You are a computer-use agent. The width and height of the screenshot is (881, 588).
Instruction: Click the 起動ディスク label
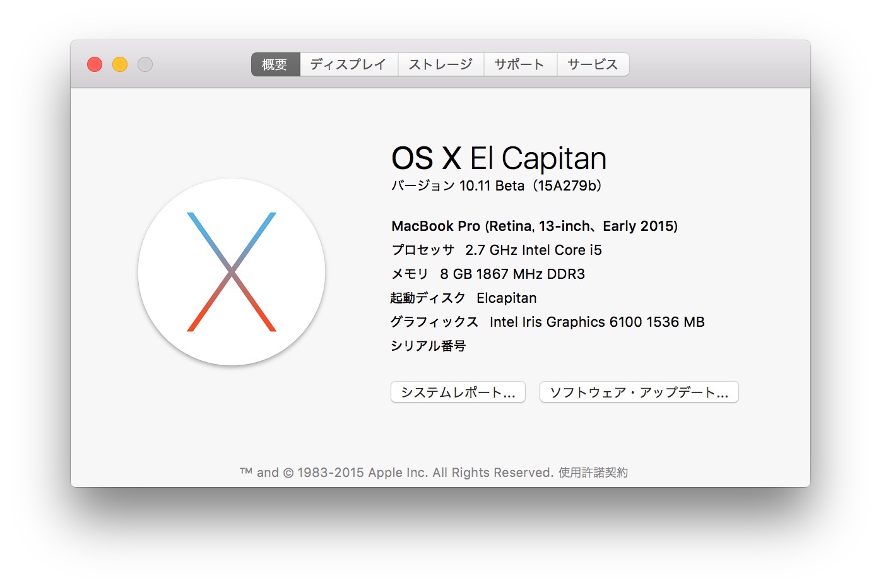click(x=428, y=298)
